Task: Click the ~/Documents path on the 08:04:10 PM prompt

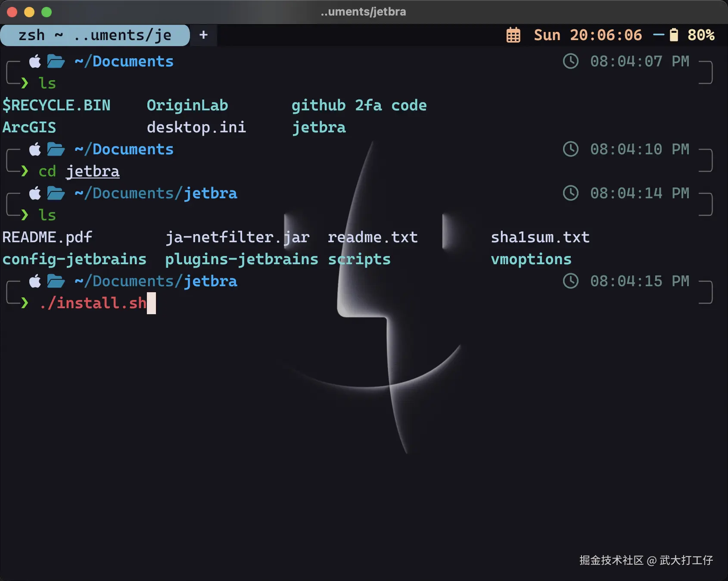Action: click(124, 149)
